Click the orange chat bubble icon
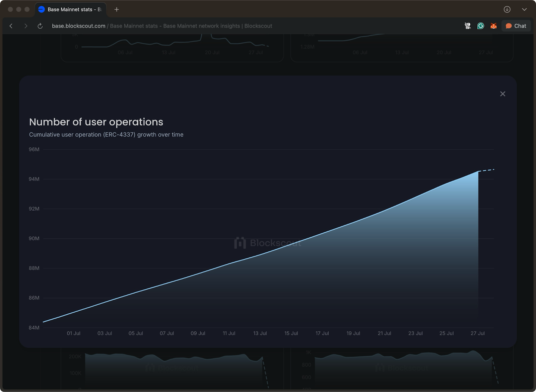The image size is (536, 392). coord(509,26)
